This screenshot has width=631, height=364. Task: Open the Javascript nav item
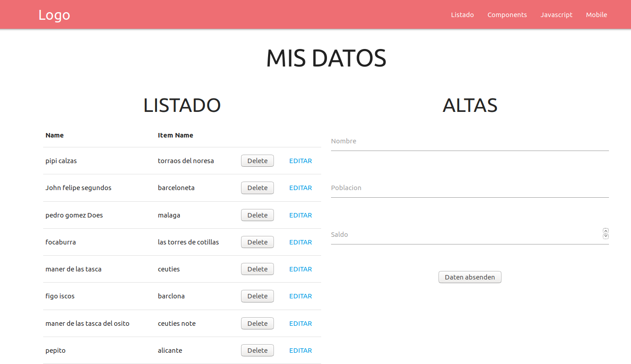[x=556, y=15]
